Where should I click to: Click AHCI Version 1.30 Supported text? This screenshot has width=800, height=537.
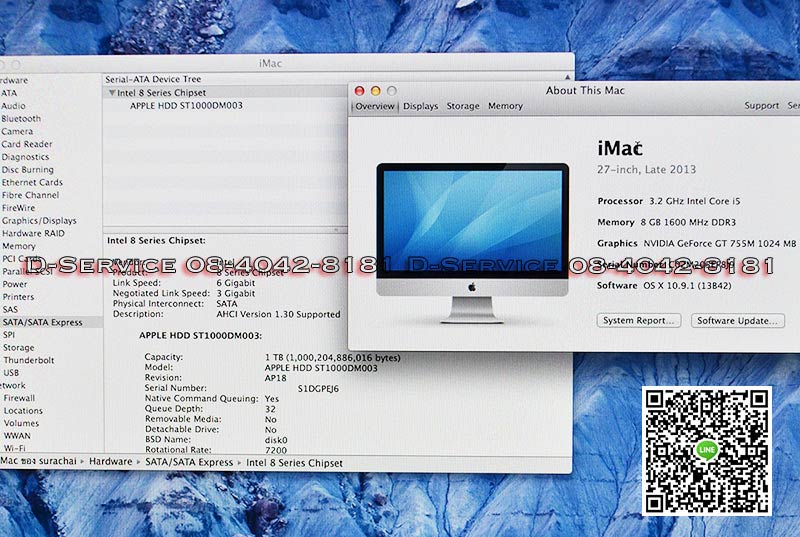[278, 314]
